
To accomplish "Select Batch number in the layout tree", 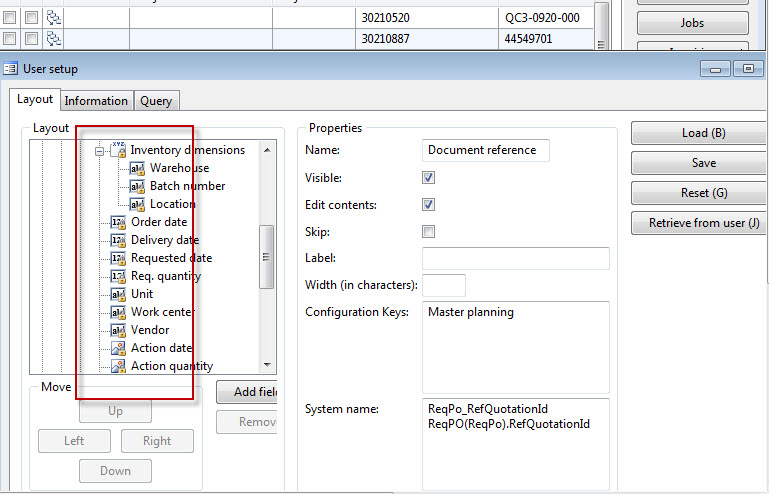I will (188, 186).
